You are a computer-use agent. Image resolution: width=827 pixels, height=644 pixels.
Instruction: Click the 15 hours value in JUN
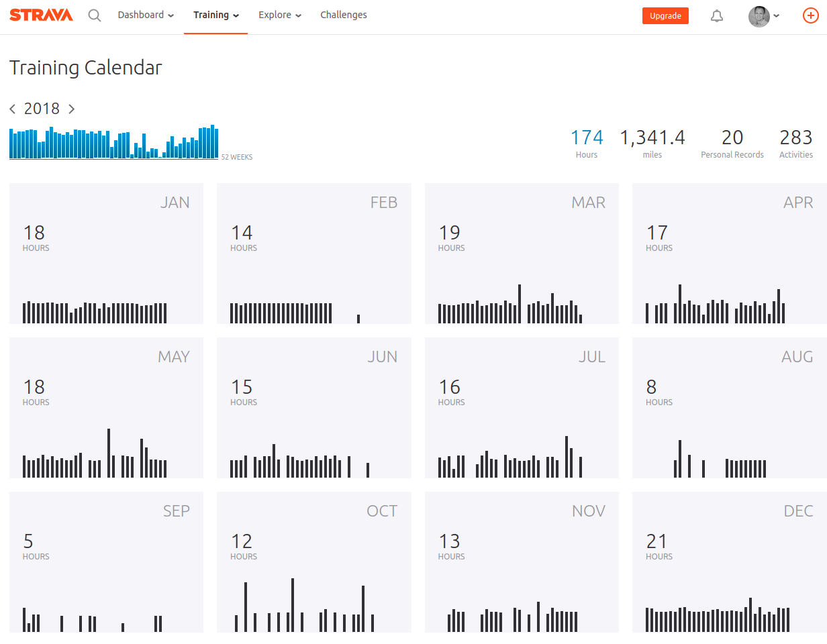(x=242, y=387)
